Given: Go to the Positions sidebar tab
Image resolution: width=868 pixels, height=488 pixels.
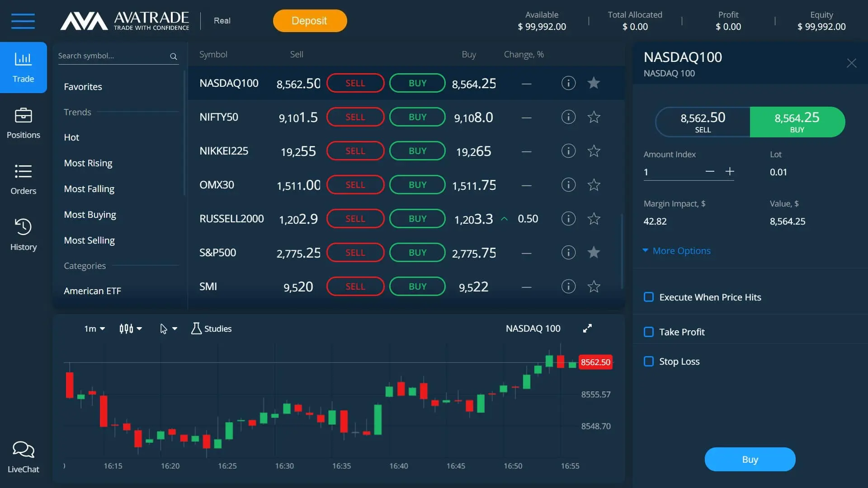Looking at the screenshot, I should click(24, 123).
